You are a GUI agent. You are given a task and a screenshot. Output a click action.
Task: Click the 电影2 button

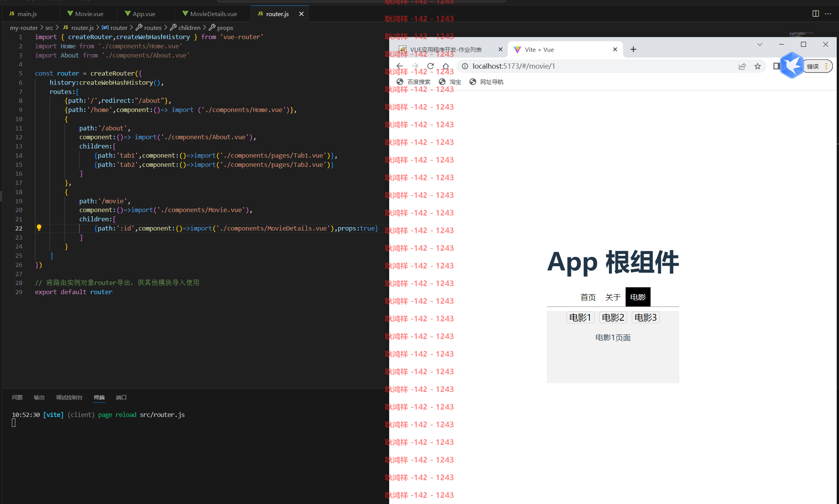pyautogui.click(x=613, y=318)
